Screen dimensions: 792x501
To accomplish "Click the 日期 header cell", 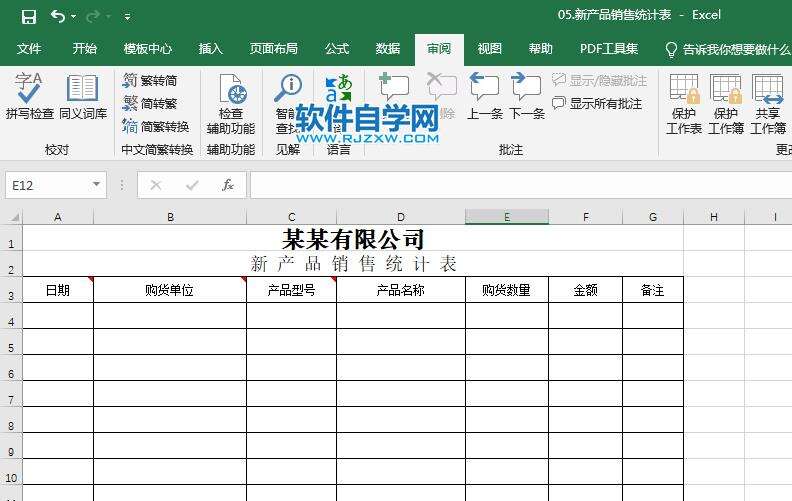I will click(58, 290).
